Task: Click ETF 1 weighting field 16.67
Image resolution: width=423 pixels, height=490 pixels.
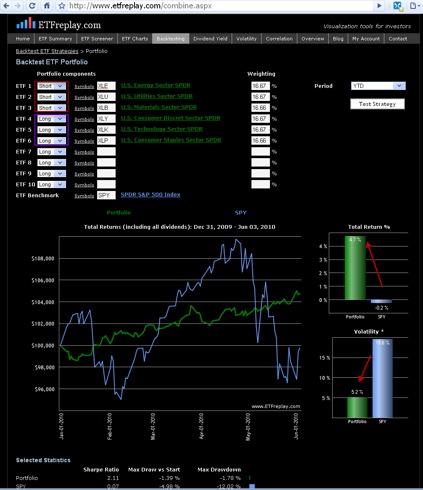Action: [260, 86]
